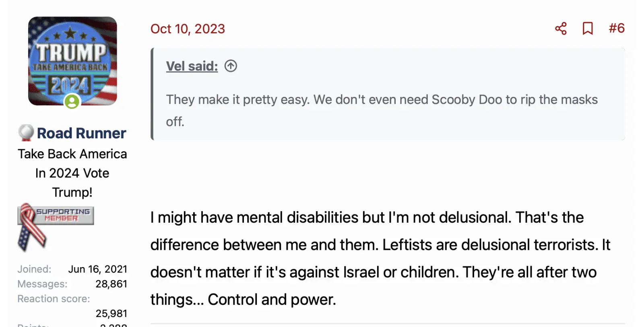This screenshot has height=327, width=644.
Task: Click the Supporting Member ribbon badge
Action: [x=55, y=224]
